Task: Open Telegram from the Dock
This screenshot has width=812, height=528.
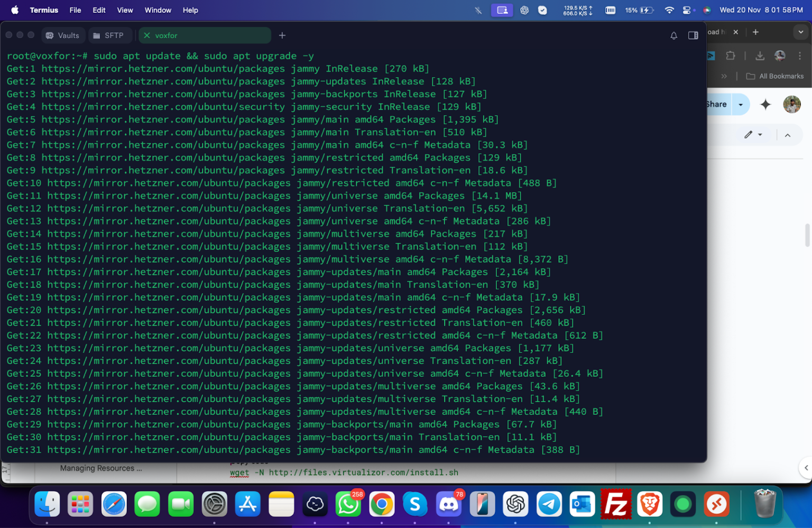Action: [549, 504]
